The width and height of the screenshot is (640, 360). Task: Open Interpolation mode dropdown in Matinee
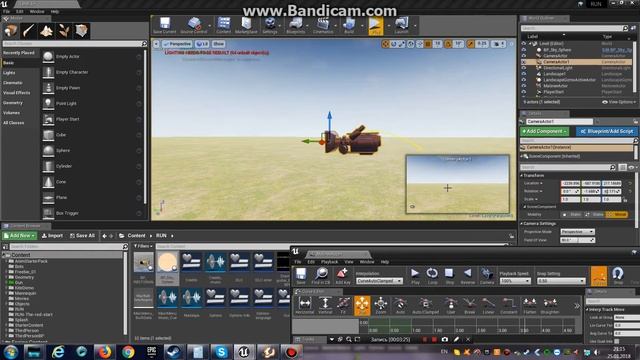(x=379, y=281)
